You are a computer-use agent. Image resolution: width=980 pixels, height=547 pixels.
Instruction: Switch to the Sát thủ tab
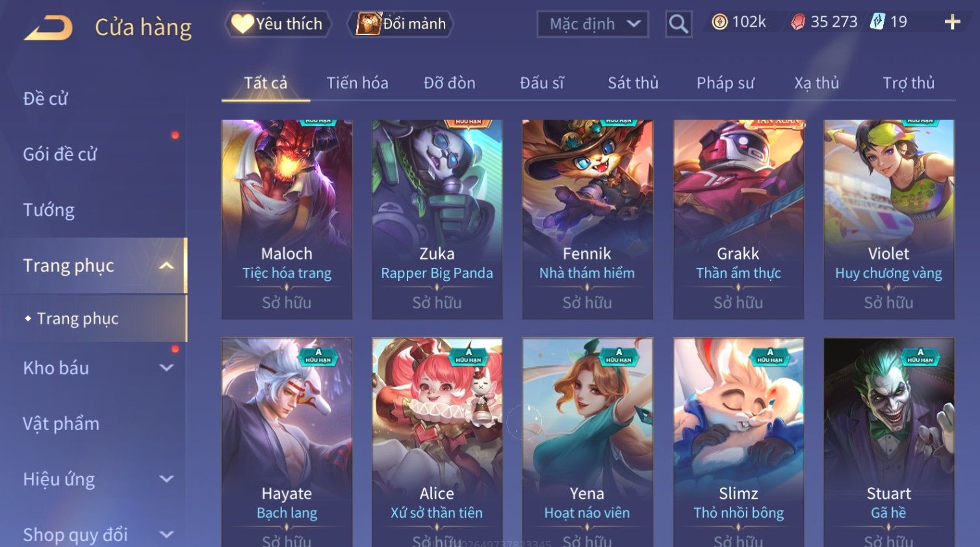(x=633, y=83)
